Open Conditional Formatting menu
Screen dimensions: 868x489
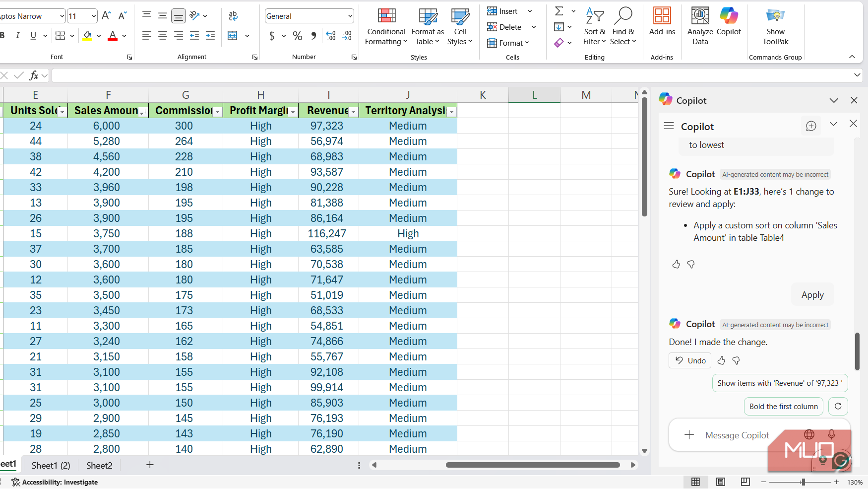386,27
